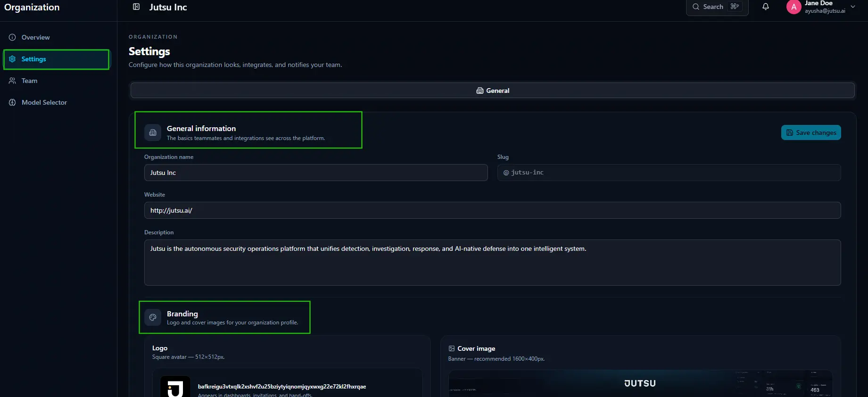This screenshot has height=397, width=868.
Task: Click the Jutsu Inc header title
Action: point(168,7)
